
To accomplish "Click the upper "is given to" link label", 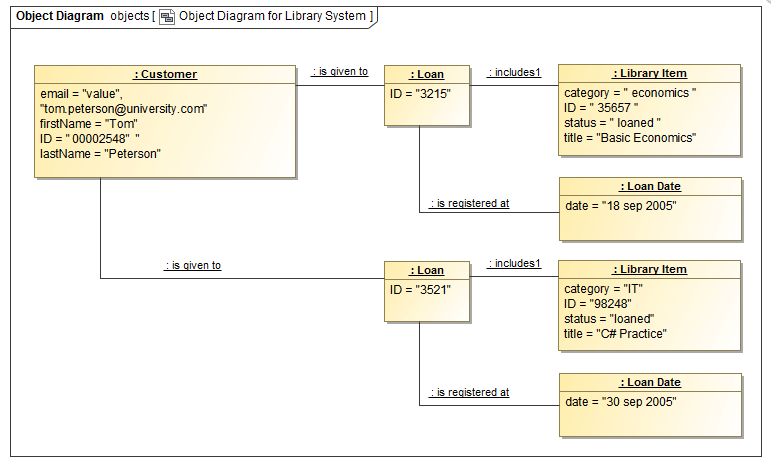I will (x=340, y=71).
